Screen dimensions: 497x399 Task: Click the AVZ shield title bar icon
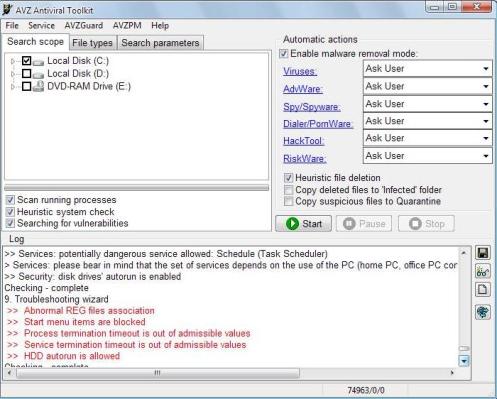(x=7, y=10)
